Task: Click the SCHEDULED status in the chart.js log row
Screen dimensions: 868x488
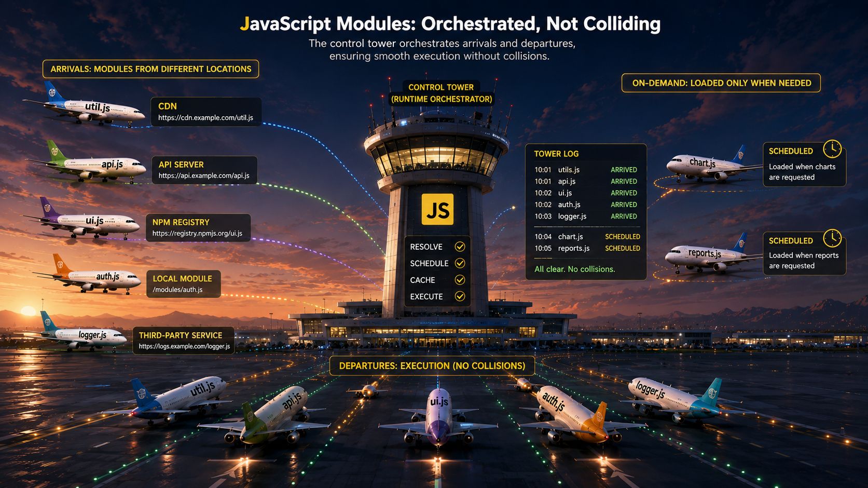Action: click(623, 237)
